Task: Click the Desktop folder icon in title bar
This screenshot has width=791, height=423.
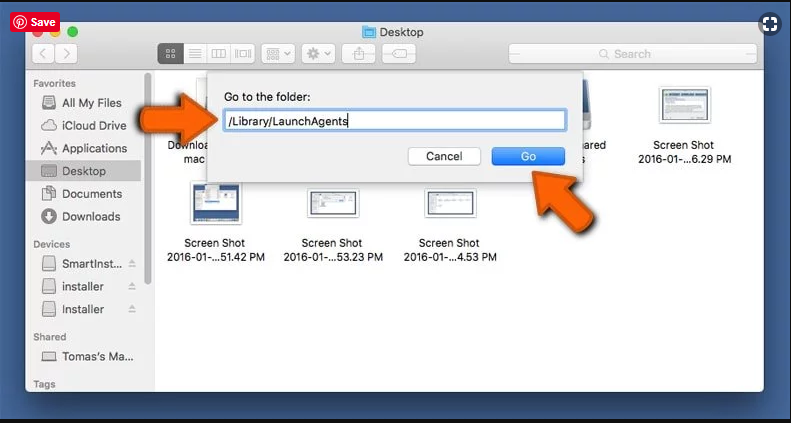Action: (x=369, y=32)
